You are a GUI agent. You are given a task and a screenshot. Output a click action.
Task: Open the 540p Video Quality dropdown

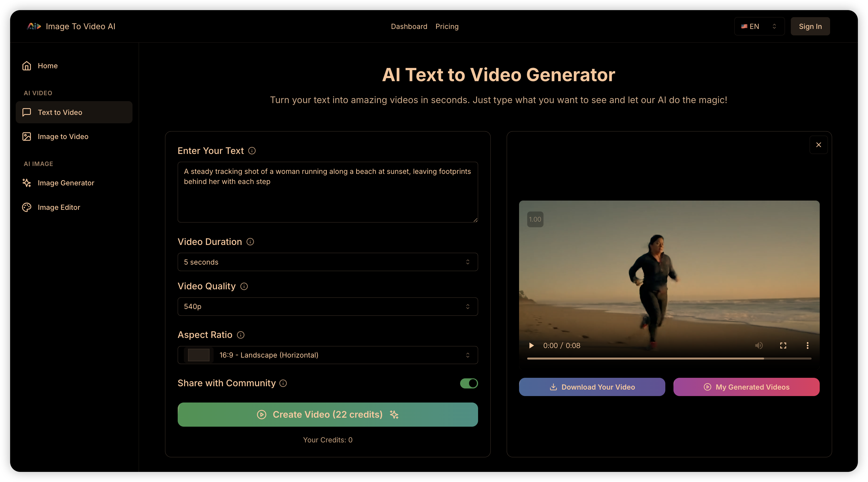click(328, 306)
